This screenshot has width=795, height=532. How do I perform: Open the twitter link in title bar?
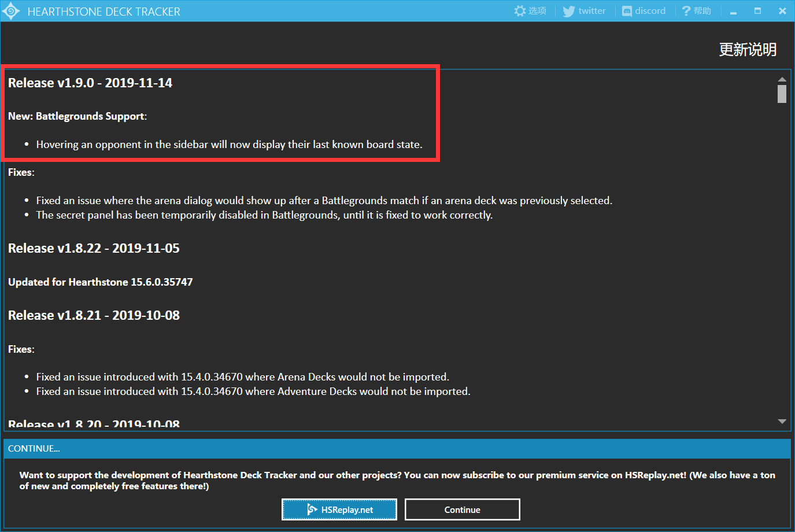(x=585, y=11)
